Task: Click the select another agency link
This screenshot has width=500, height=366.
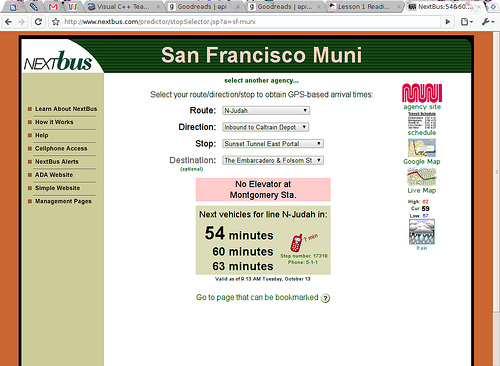Action: pyautogui.click(x=261, y=80)
